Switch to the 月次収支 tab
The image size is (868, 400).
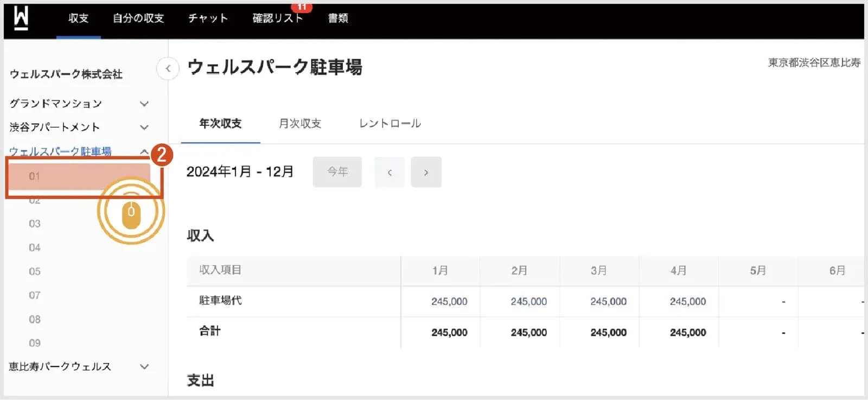(x=300, y=124)
